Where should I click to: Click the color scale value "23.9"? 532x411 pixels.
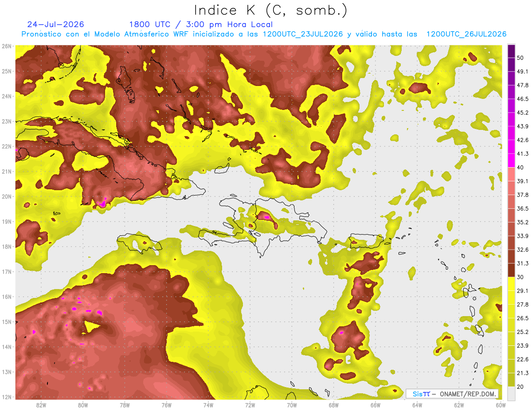coord(523,345)
